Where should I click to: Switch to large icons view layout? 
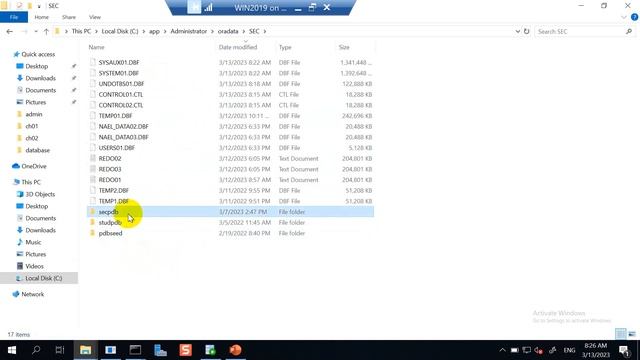[x=632, y=334]
